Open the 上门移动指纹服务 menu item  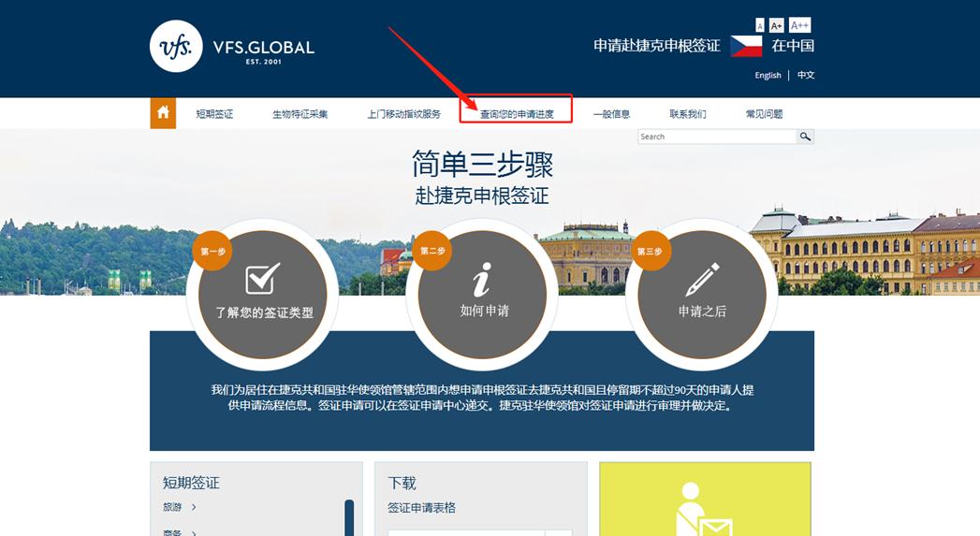click(403, 114)
